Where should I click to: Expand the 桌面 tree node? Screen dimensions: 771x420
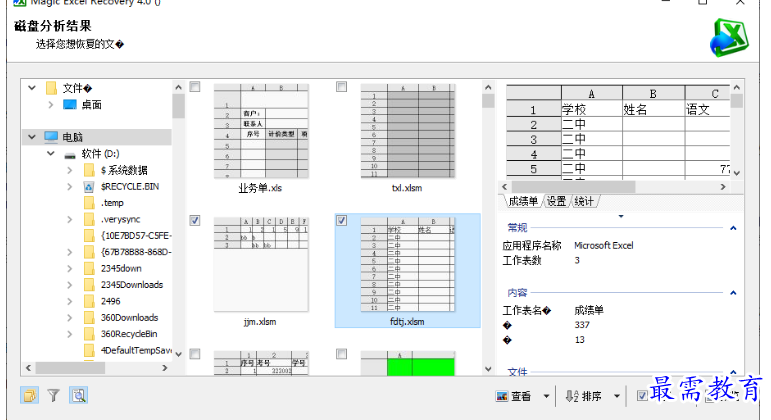[51, 105]
